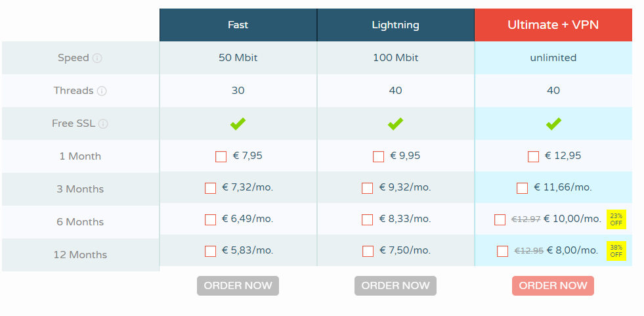Viewport: 644px width, 316px height.
Task: Click the info icon next to Speed
Action: (x=97, y=58)
